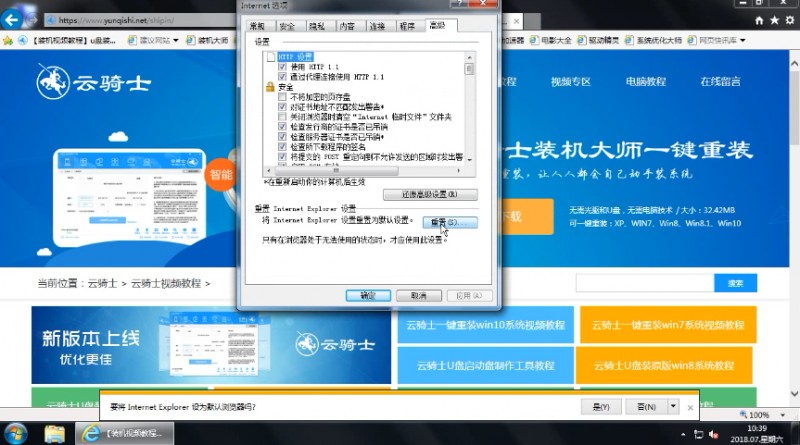Image resolution: width=800 pixels, height=445 pixels.
Task: Toggle 使用 HTTP 1.1 checkbox
Action: (x=282, y=67)
